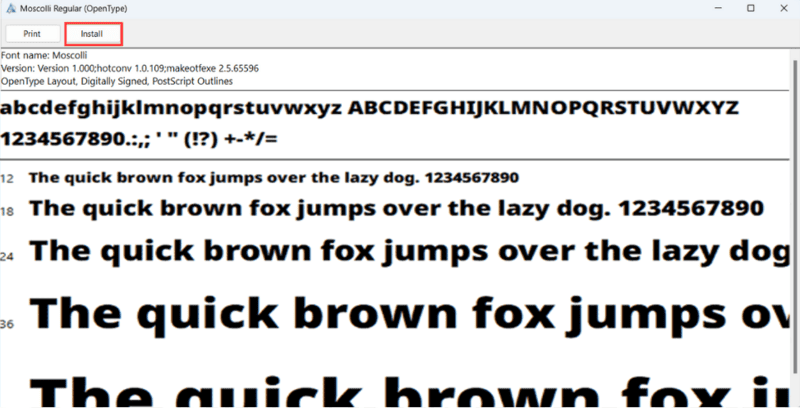Click the 12 point size label

tap(7, 178)
